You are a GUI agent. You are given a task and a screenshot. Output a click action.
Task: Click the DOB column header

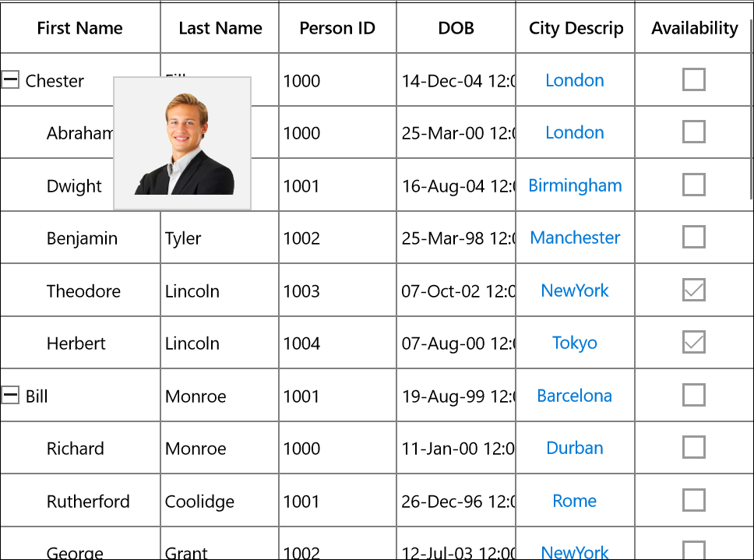click(456, 28)
